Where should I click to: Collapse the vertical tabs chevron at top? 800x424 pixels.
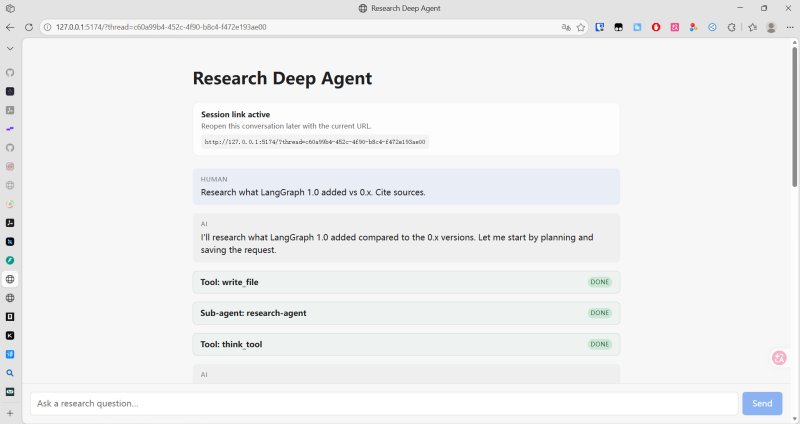click(10, 48)
